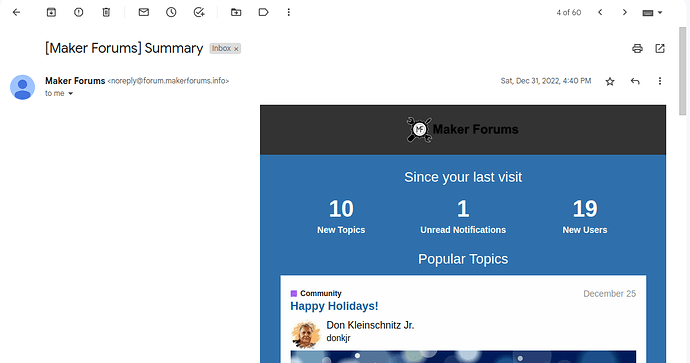Click the Community category label
Image resolution: width=690 pixels, height=363 pixels.
click(x=320, y=293)
